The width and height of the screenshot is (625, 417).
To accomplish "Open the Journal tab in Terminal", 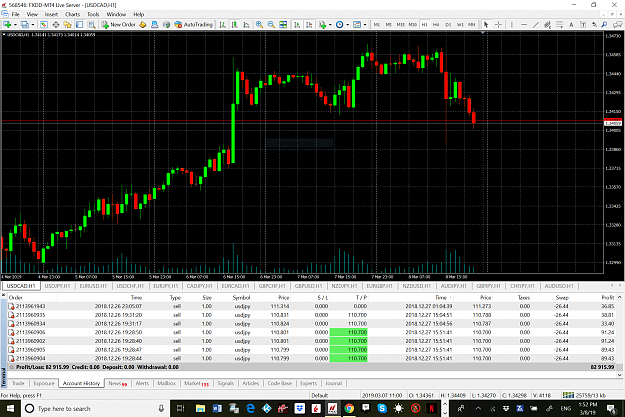I will click(334, 383).
